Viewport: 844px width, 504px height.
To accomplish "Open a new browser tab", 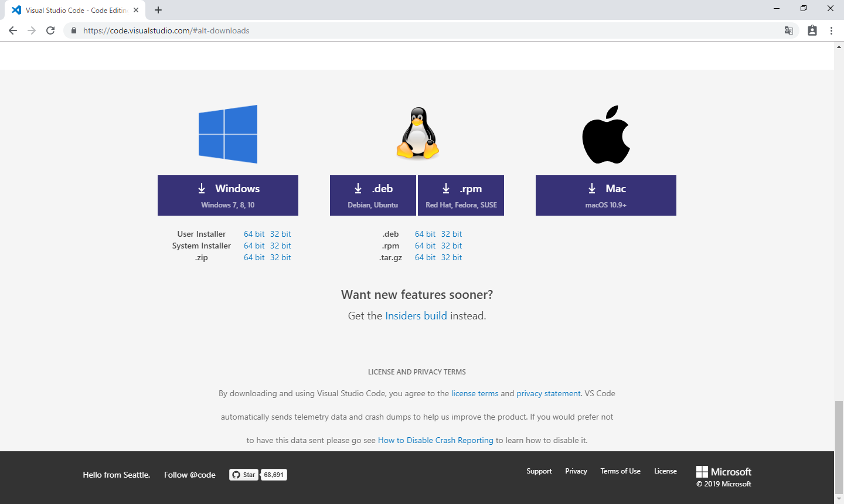I will click(158, 10).
